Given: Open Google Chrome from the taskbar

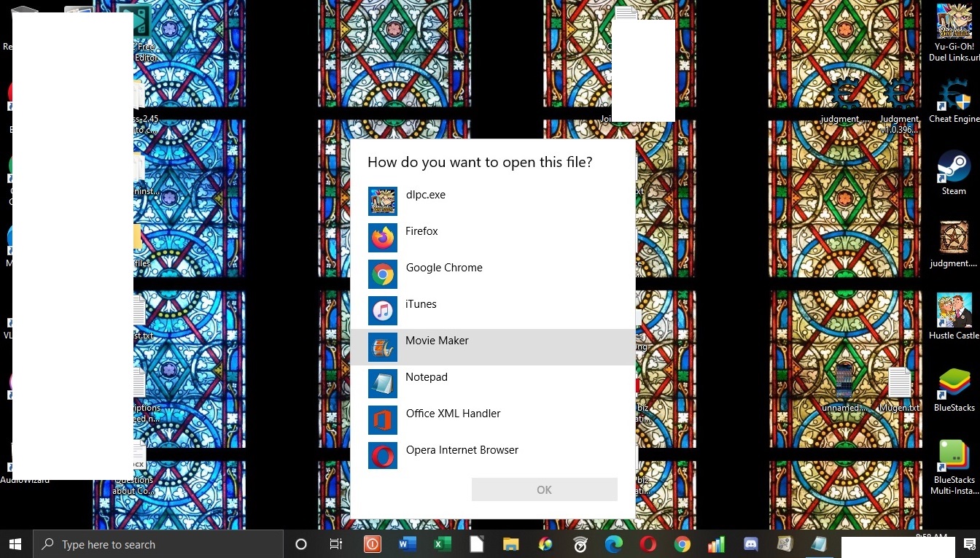Looking at the screenshot, I should (682, 544).
